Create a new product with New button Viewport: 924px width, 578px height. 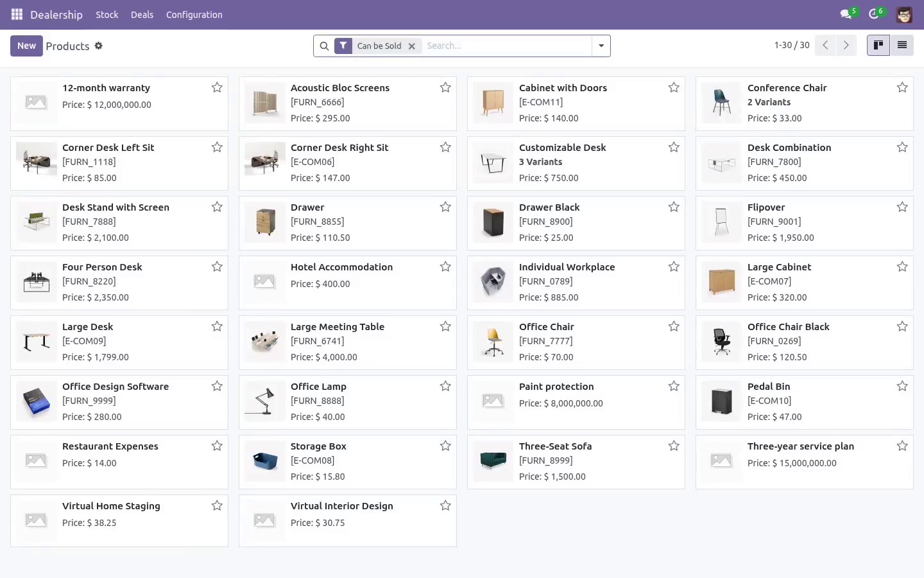coord(26,46)
